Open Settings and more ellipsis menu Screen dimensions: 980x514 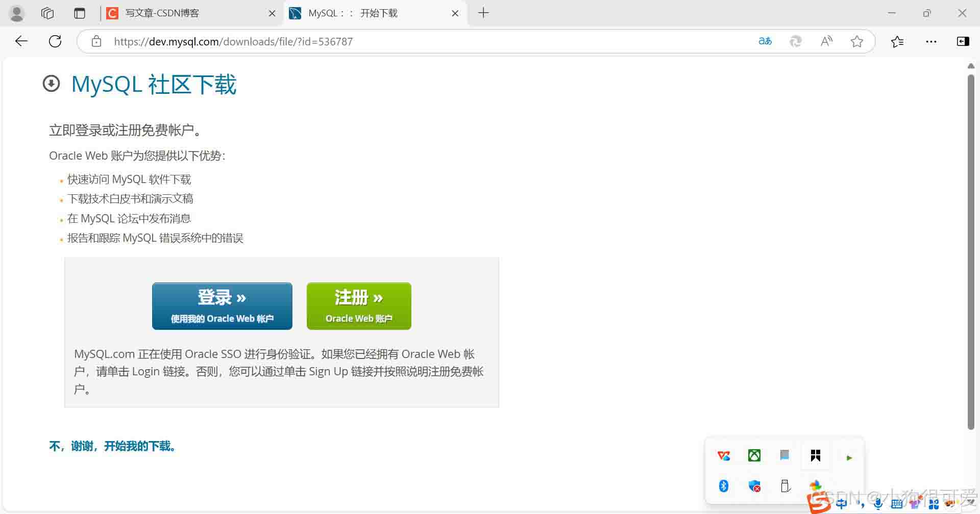[x=931, y=41]
